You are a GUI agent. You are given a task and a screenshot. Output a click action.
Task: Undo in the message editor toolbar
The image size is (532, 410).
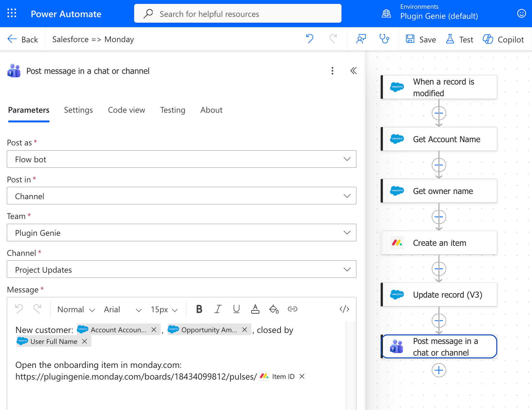[19, 309]
